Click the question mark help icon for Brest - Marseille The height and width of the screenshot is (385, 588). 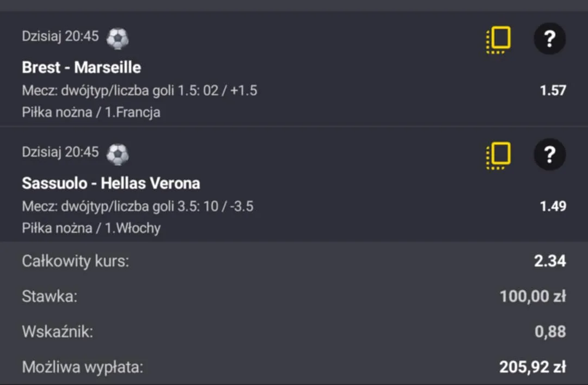pos(550,39)
